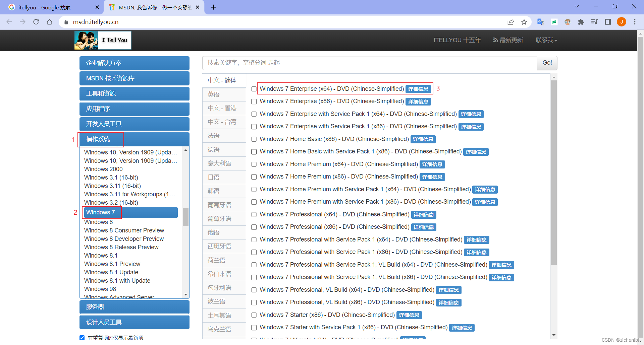644x345 pixels.
Task: Open Chrome's three-dot menu
Action: pyautogui.click(x=635, y=22)
